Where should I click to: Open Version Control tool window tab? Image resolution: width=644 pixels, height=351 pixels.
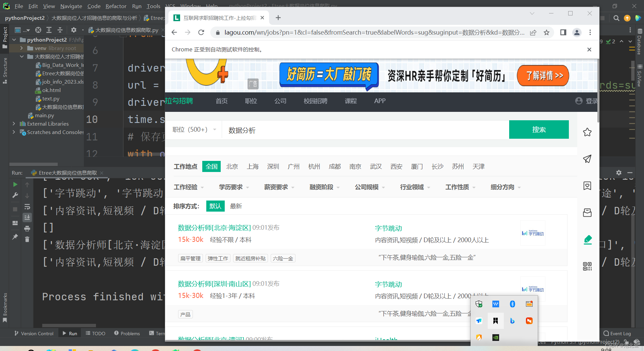[x=34, y=333]
